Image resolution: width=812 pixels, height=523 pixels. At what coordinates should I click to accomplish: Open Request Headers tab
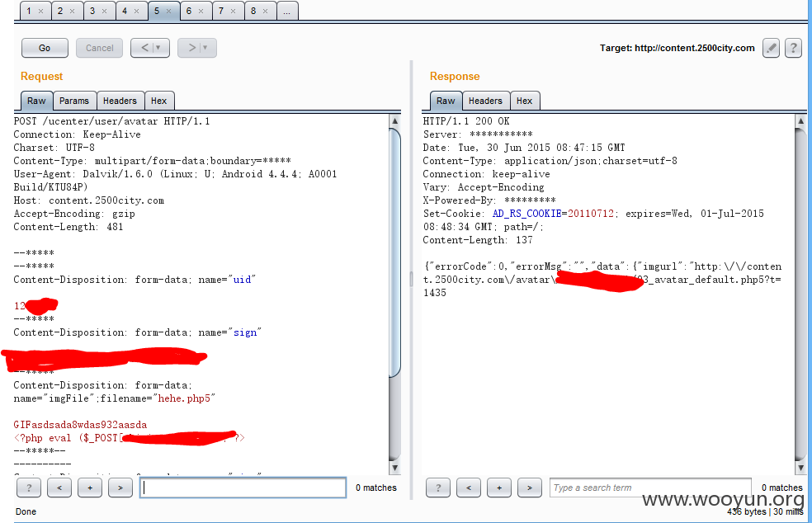[x=120, y=101]
